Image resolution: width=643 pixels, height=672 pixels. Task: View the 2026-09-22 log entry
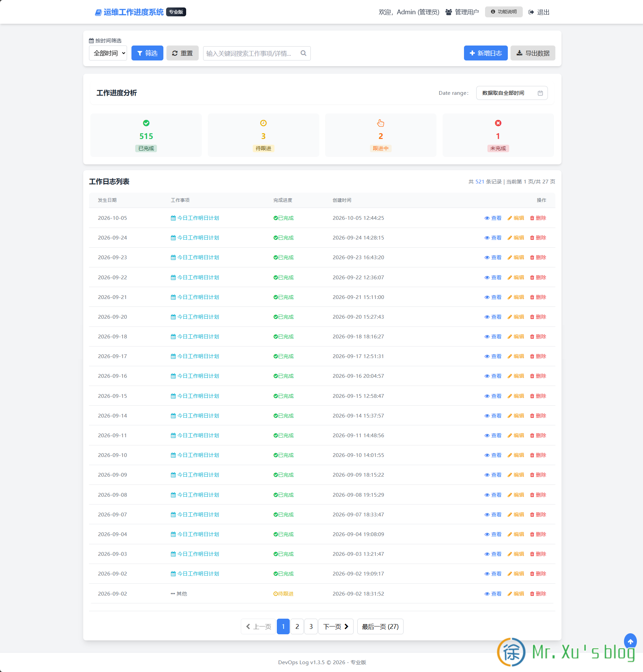(x=493, y=277)
